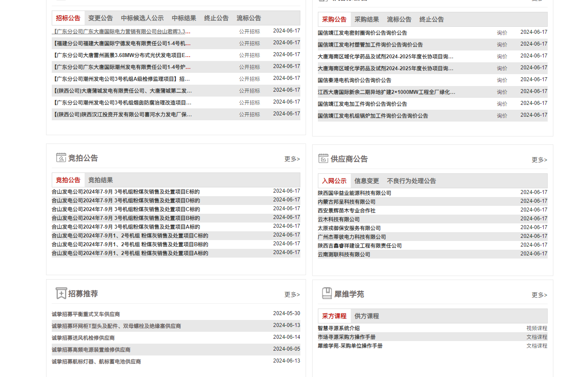This screenshot has width=588, height=377.
Task: Open 合山发电 1、2号机组粉煤灰 C标的 auction
Action: [x=130, y=236]
